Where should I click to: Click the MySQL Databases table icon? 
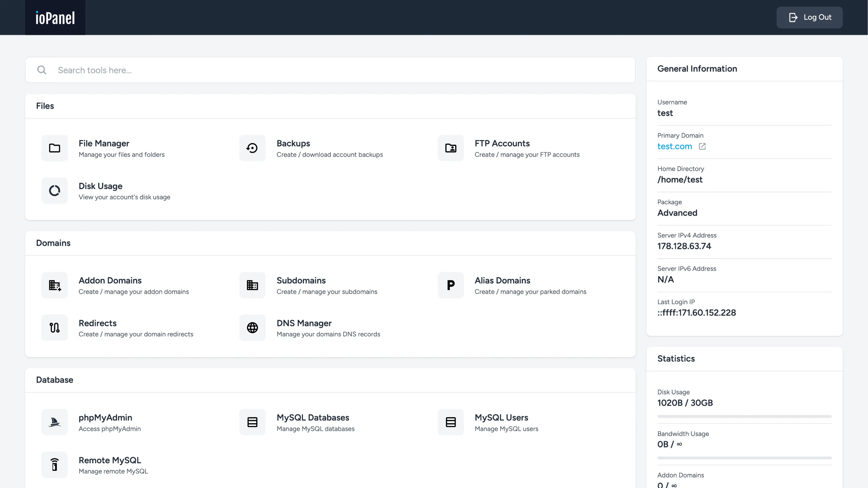[252, 422]
